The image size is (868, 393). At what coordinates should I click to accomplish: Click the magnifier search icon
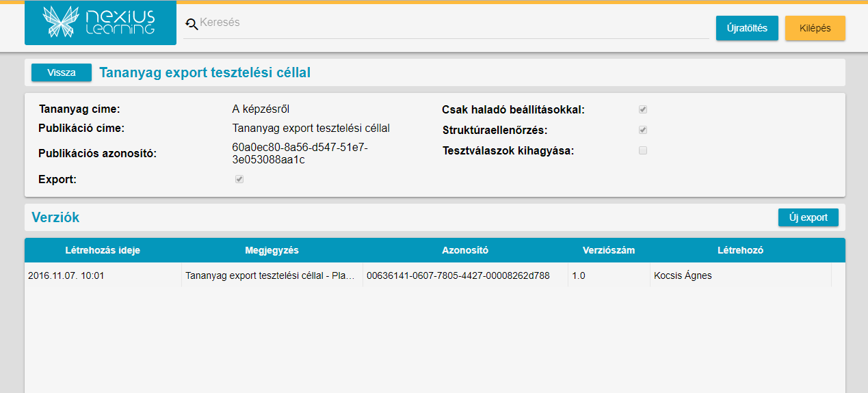point(192,24)
